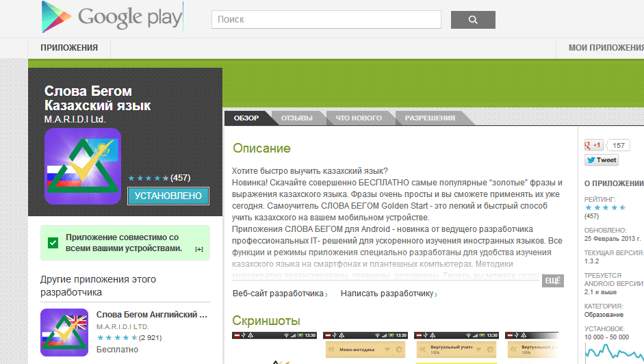644x364 pixels.
Task: Click the app title Слова Бегом Казахский язык
Action: pos(97,99)
